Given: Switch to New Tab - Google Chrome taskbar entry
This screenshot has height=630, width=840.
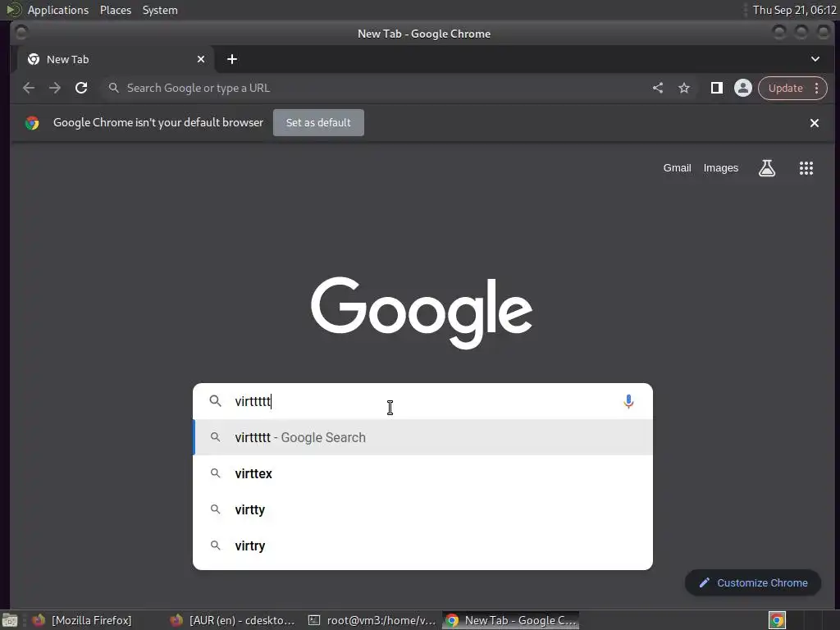Looking at the screenshot, I should point(511,620).
